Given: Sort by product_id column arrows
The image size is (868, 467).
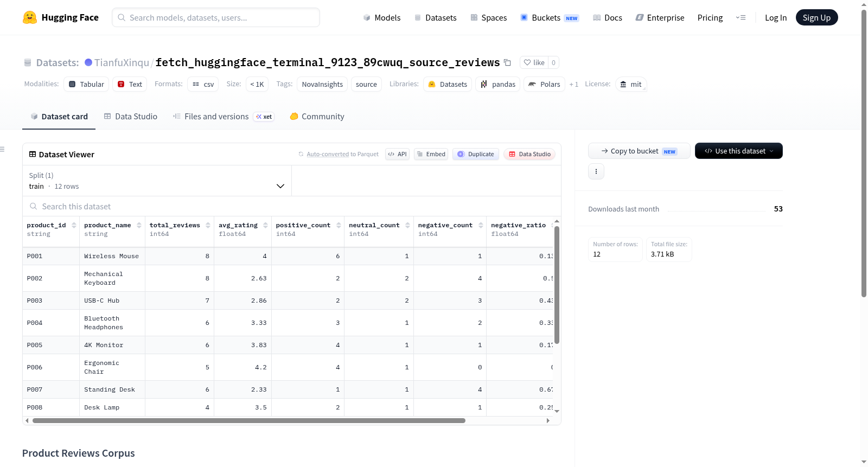Looking at the screenshot, I should (74, 225).
